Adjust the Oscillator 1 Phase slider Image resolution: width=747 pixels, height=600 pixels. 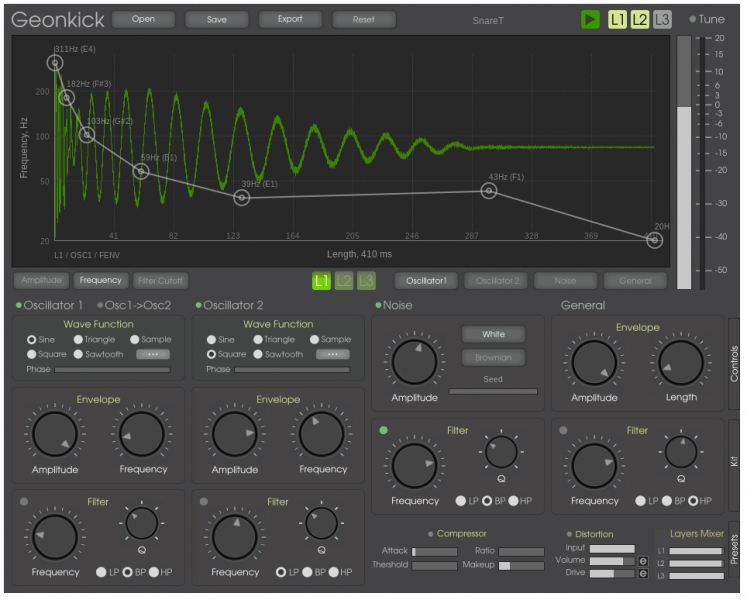[x=112, y=370]
